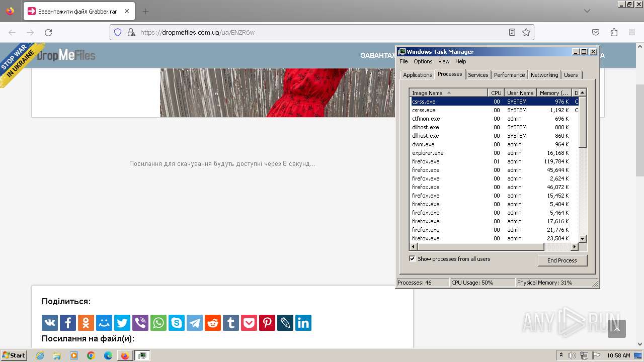Open tracking protection shield panel
Image resolution: width=644 pixels, height=362 pixels.
click(118, 32)
